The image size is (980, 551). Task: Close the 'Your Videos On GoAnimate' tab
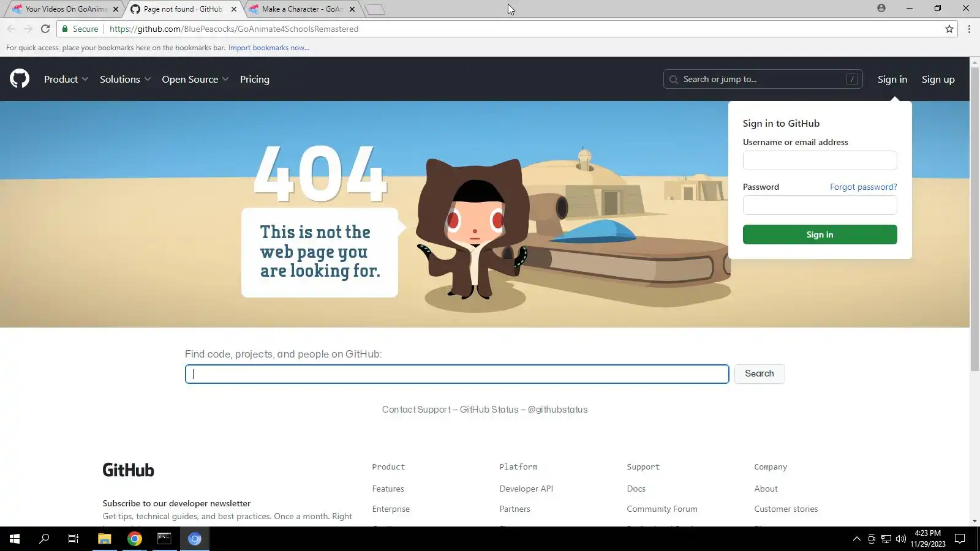point(116,9)
